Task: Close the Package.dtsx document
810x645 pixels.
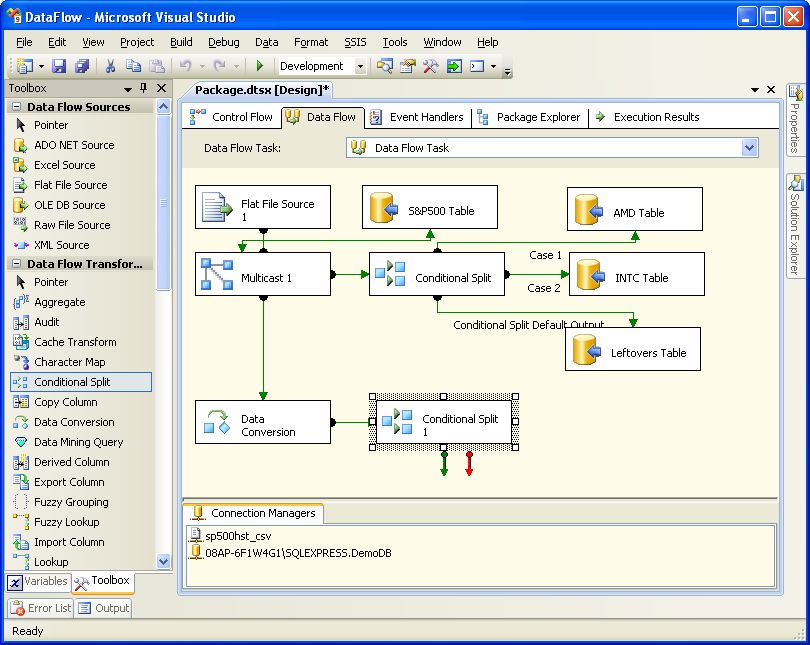Action: (771, 90)
